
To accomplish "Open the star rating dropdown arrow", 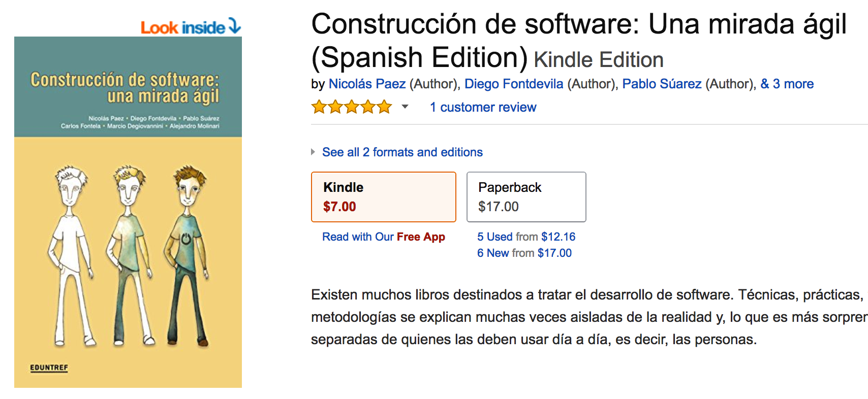I will pyautogui.click(x=405, y=107).
